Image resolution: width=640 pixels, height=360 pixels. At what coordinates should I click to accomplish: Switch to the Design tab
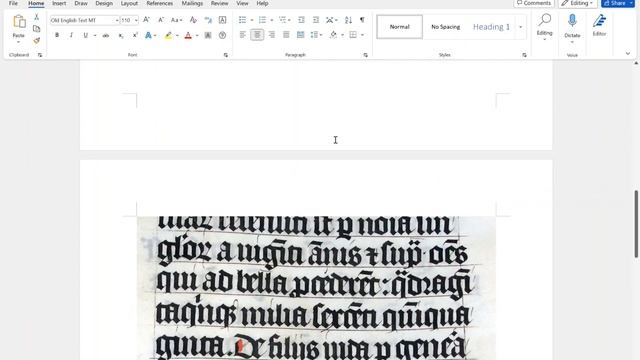click(104, 3)
